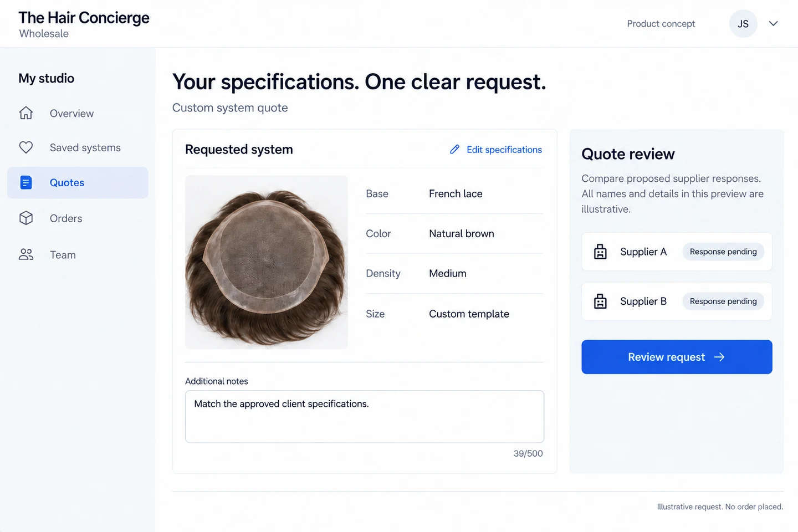The width and height of the screenshot is (798, 532).
Task: Click the Requested system heading
Action: (239, 150)
